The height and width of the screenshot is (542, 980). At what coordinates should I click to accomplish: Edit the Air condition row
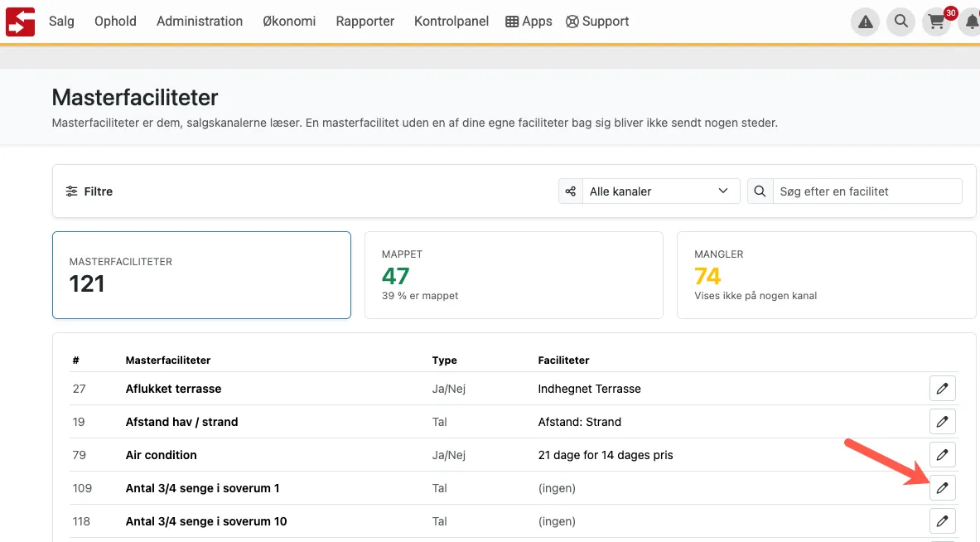942,455
